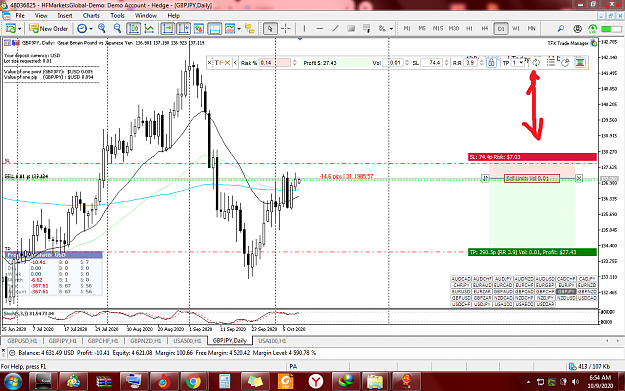Click the Vol lot size stepper arrows
Screen dimensions: 625x391
[x=407, y=63]
